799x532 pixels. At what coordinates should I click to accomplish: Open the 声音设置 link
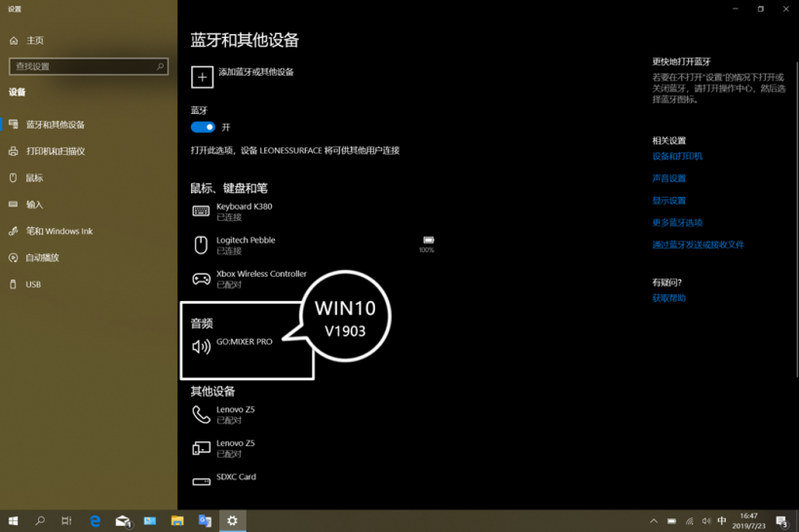(x=669, y=178)
